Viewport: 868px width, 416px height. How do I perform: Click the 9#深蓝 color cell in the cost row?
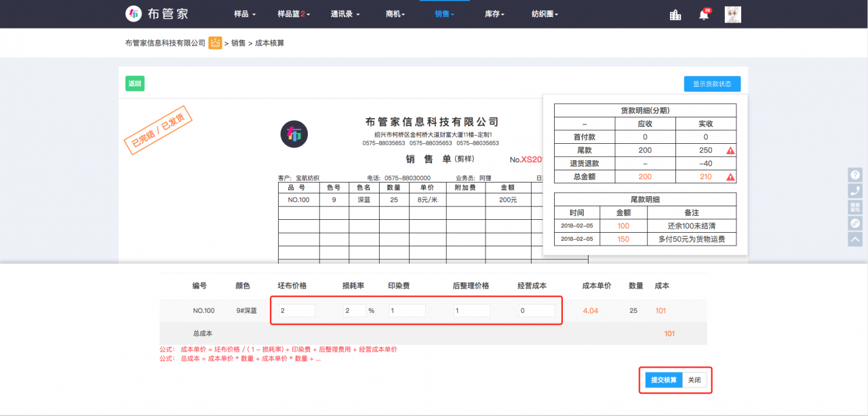point(246,311)
